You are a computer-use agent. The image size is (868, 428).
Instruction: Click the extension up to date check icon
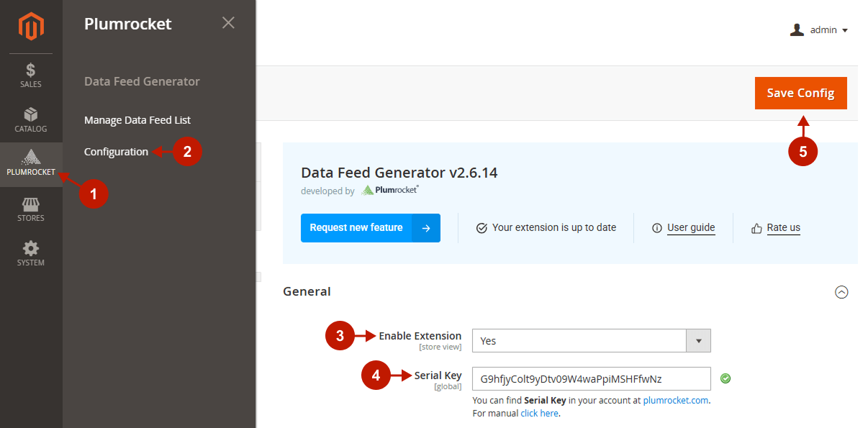[x=482, y=228]
